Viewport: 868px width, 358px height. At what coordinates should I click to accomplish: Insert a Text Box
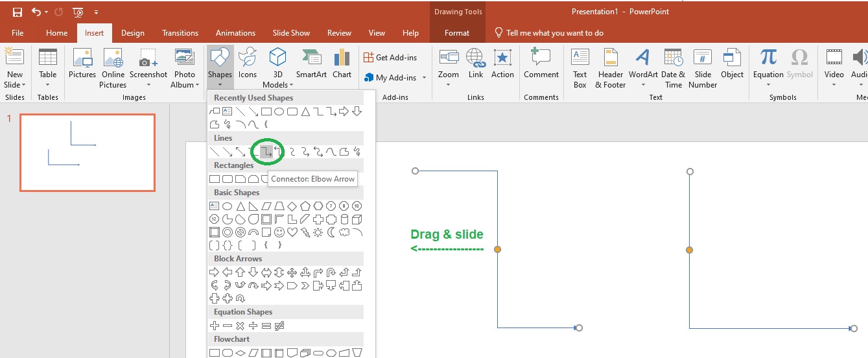point(580,68)
